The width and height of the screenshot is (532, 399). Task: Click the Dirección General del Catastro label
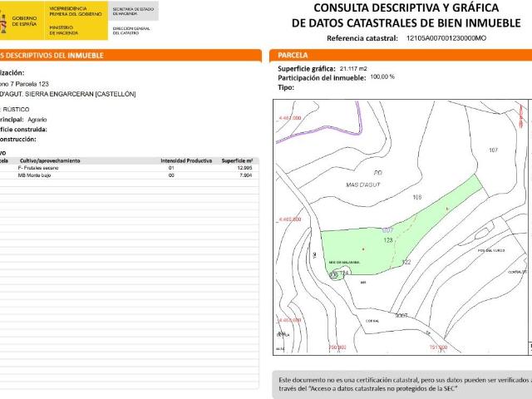click(x=131, y=31)
